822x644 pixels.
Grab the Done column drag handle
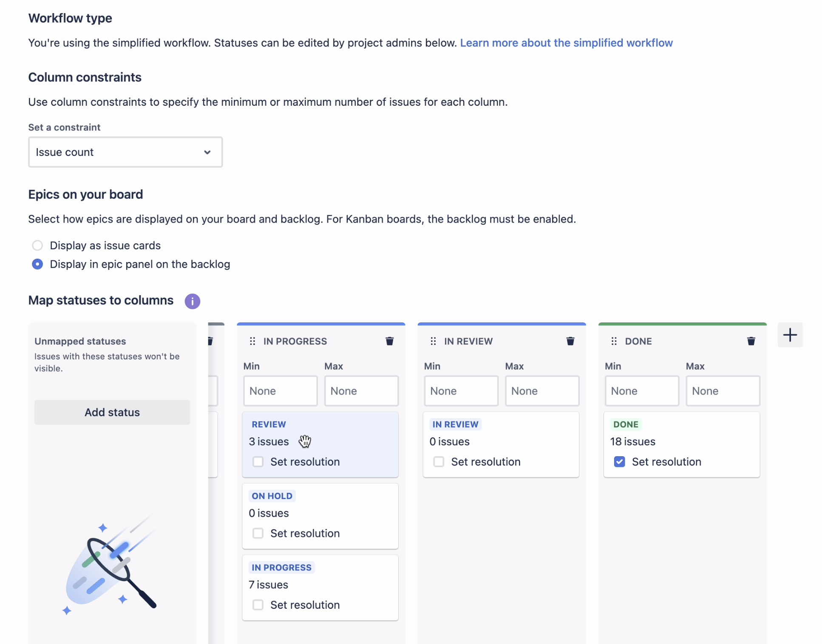tap(614, 341)
